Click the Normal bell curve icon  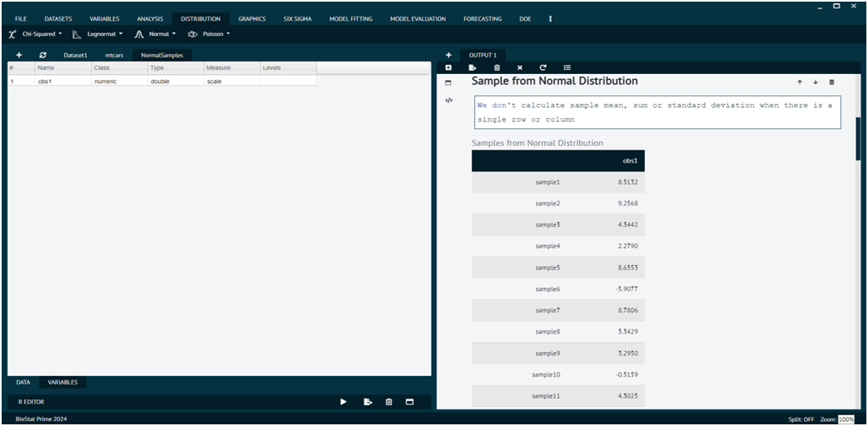pyautogui.click(x=140, y=34)
